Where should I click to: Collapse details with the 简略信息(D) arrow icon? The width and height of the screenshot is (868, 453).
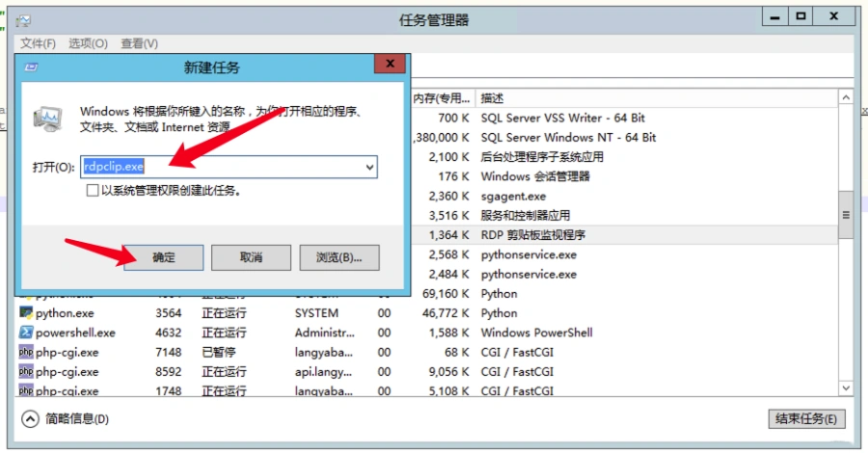point(30,419)
